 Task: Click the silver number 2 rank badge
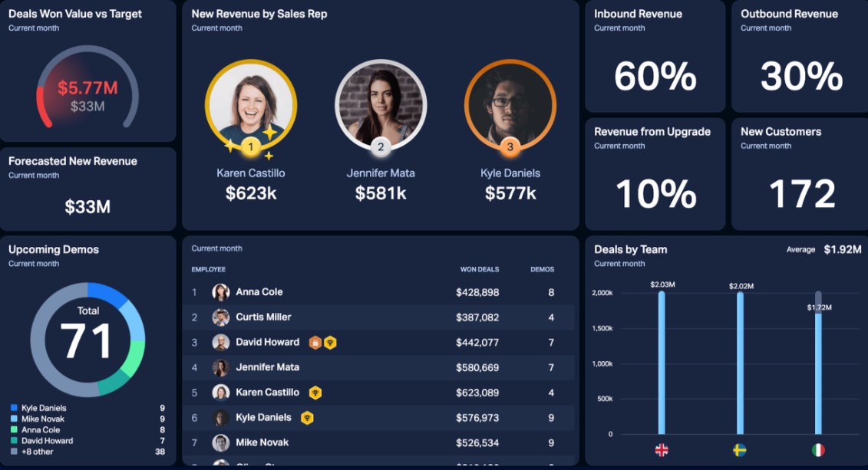[x=381, y=146]
